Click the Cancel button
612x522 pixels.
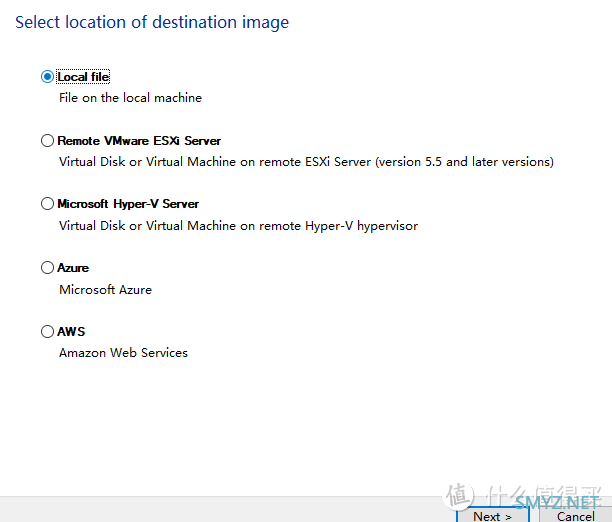click(x=575, y=515)
